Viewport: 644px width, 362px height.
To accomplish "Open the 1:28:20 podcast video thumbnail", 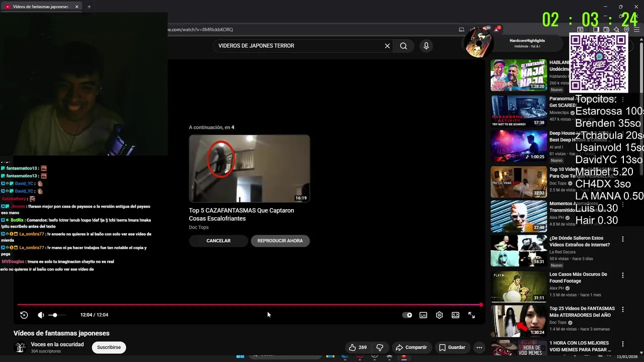I will (x=519, y=75).
